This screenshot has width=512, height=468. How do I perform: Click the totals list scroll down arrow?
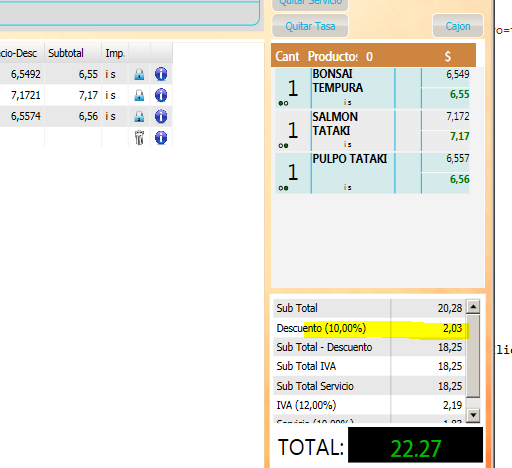click(473, 415)
